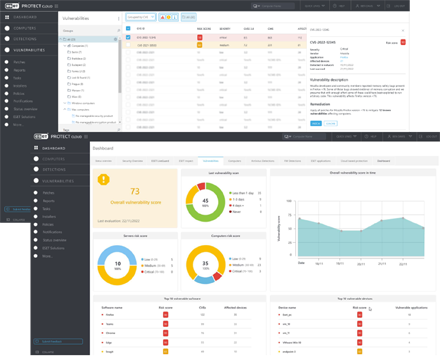
Task: Click Detections icon in back Vulnerabilities window sidebar
Action: (7, 39)
